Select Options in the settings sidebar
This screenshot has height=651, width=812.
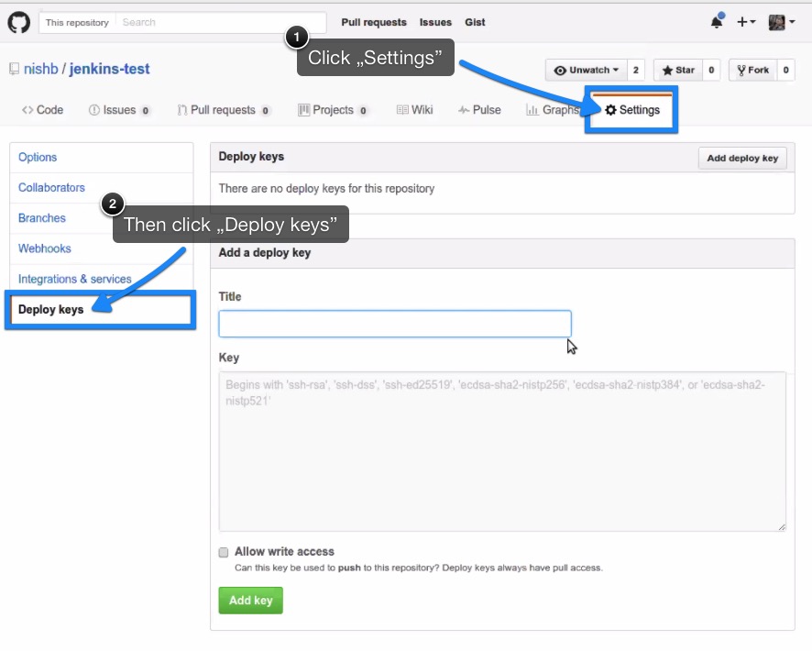point(102,158)
